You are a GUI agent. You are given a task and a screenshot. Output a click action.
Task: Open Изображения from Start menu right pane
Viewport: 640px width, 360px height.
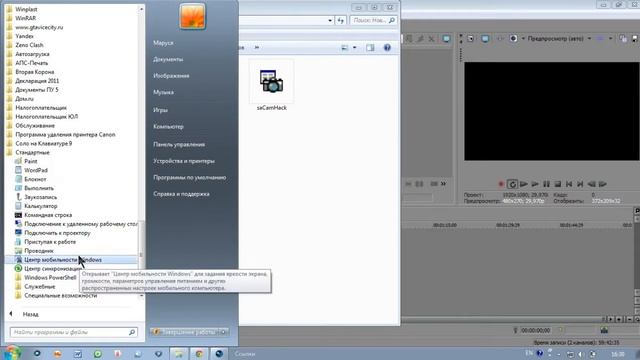[x=171, y=76]
